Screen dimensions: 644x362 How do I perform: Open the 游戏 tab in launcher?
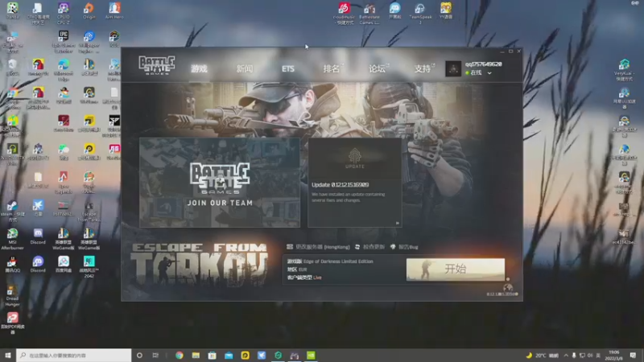199,68
